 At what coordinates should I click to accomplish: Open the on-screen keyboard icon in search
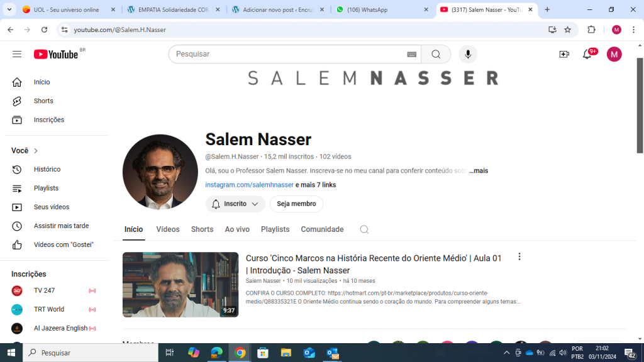point(411,54)
